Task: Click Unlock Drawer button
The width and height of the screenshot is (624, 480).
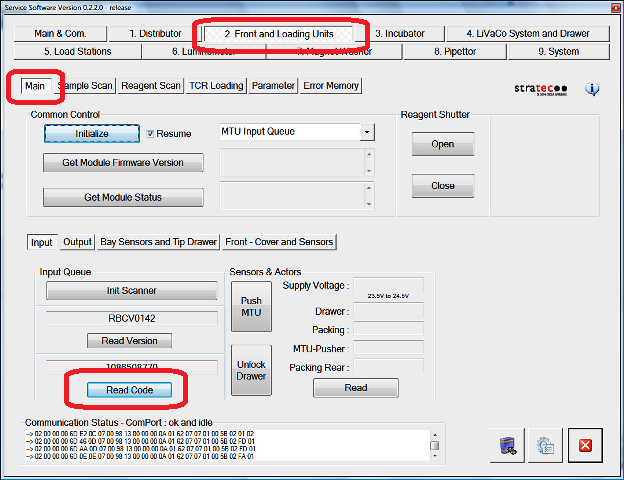Action: [249, 369]
